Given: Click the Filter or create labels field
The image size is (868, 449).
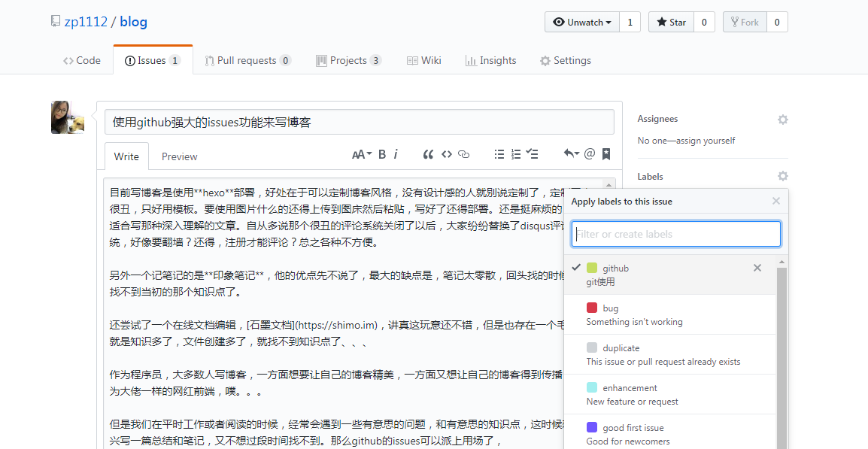Looking at the screenshot, I should click(676, 234).
